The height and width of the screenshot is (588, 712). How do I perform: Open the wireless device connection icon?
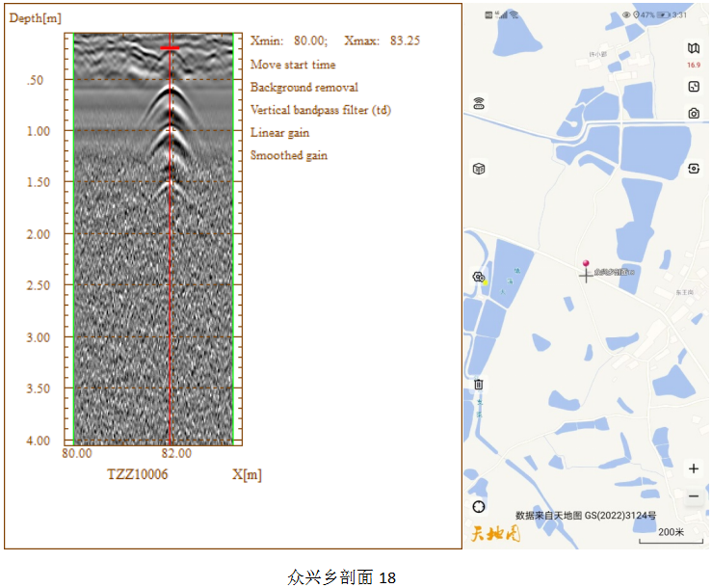[478, 104]
